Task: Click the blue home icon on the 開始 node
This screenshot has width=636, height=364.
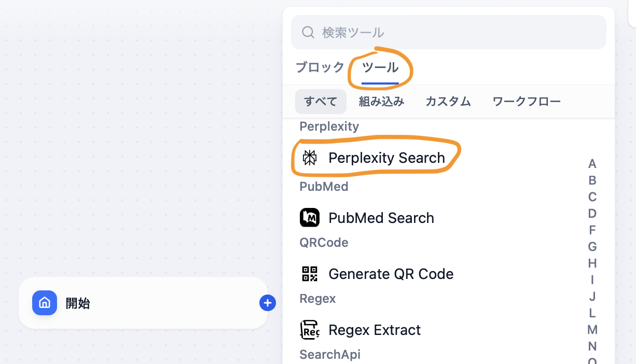Action: point(44,303)
